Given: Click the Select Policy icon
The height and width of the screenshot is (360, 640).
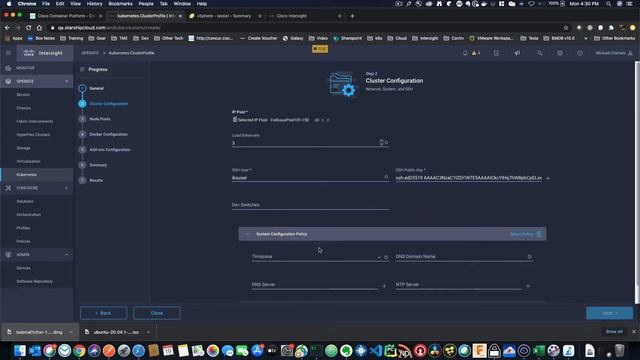Looking at the screenshot, I should (539, 234).
